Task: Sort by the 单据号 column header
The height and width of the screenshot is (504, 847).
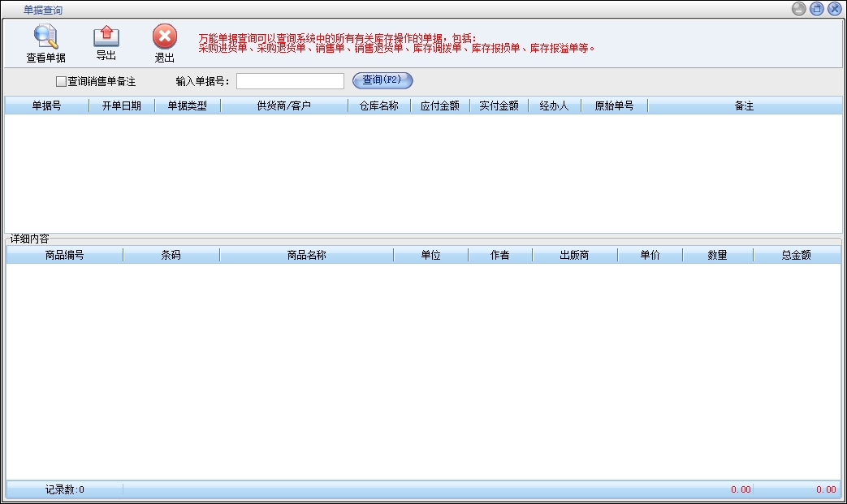Action: point(46,106)
